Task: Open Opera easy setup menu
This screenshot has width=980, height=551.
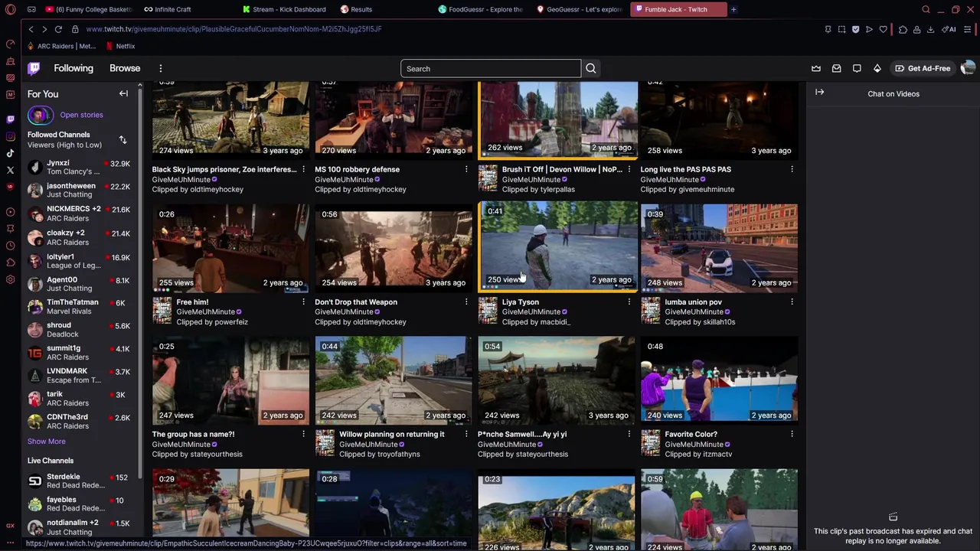Action: pyautogui.click(x=967, y=29)
